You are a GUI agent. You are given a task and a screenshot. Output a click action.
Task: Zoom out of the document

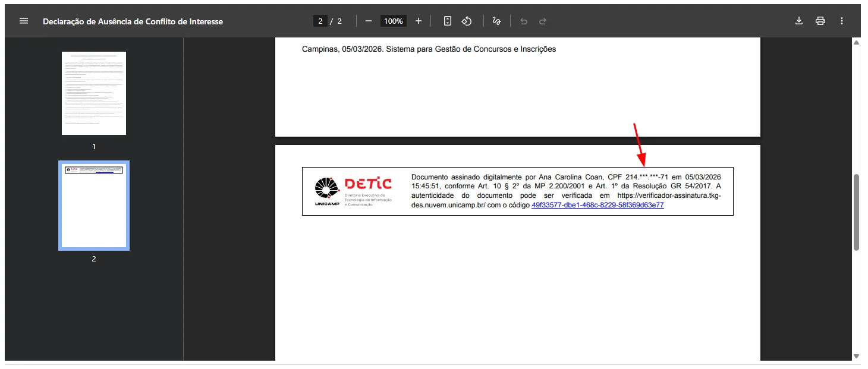click(369, 21)
